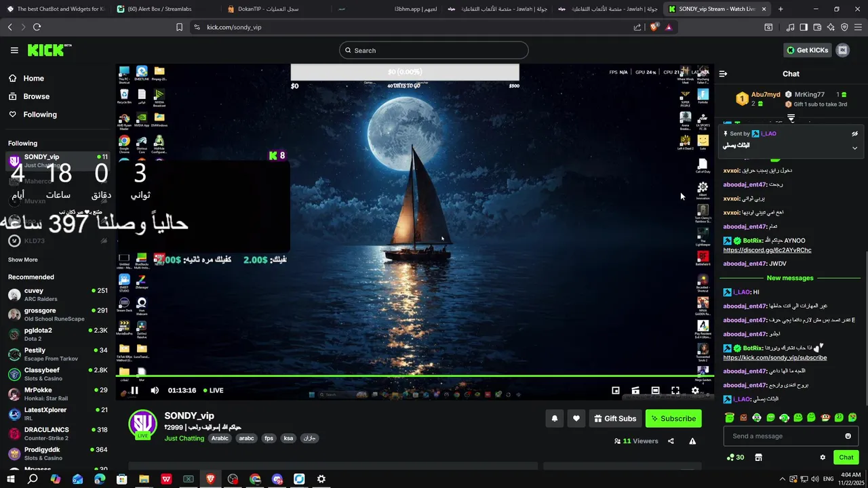The image size is (868, 488).
Task: Open the user profile avatar menu
Action: click(x=843, y=50)
